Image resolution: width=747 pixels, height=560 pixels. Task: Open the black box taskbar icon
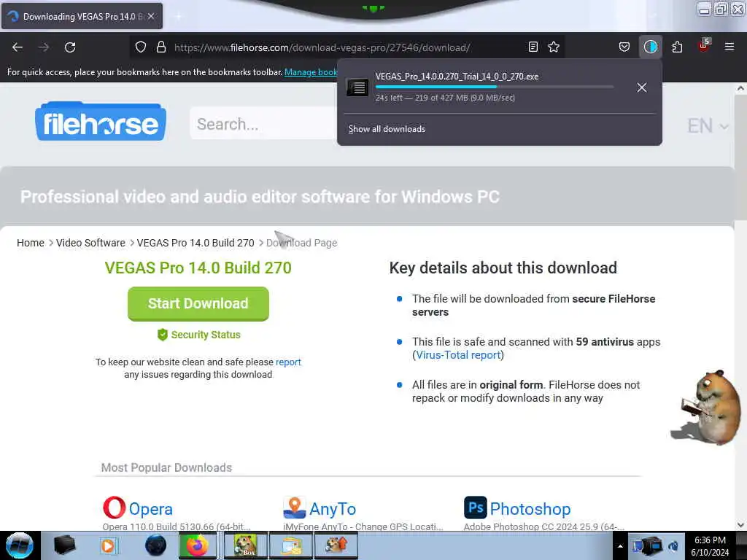[64, 545]
